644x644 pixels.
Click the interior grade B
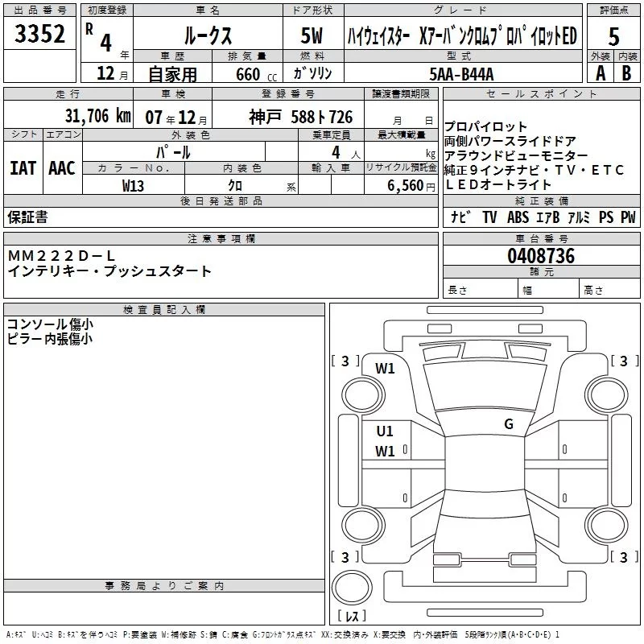(626, 73)
